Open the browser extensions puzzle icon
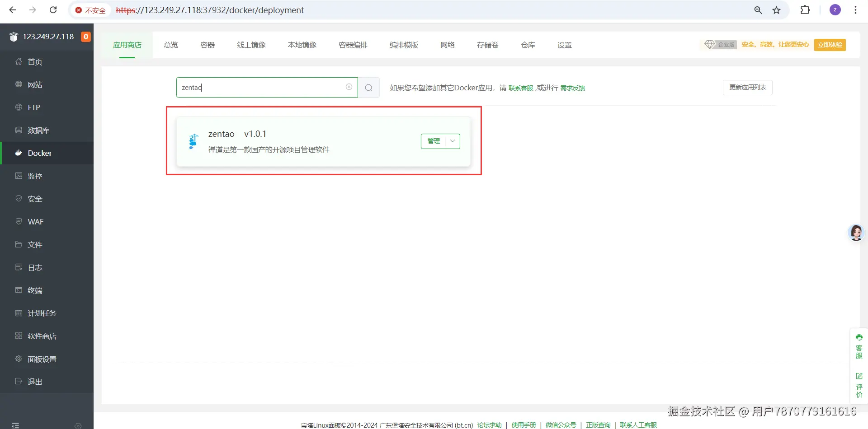Screen dimensions: 868x429 (805, 10)
